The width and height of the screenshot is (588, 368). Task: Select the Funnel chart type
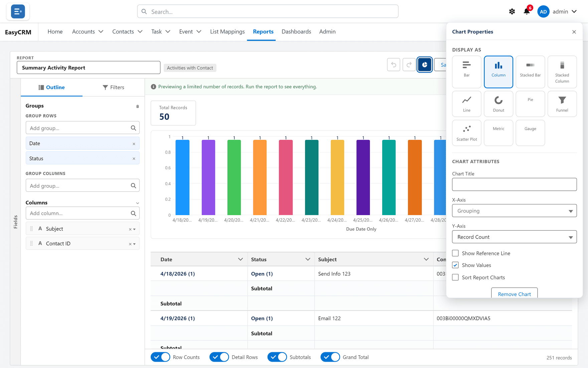[562, 104]
